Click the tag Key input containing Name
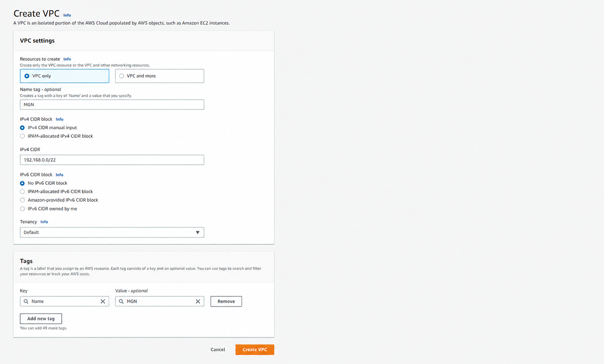 [64, 301]
